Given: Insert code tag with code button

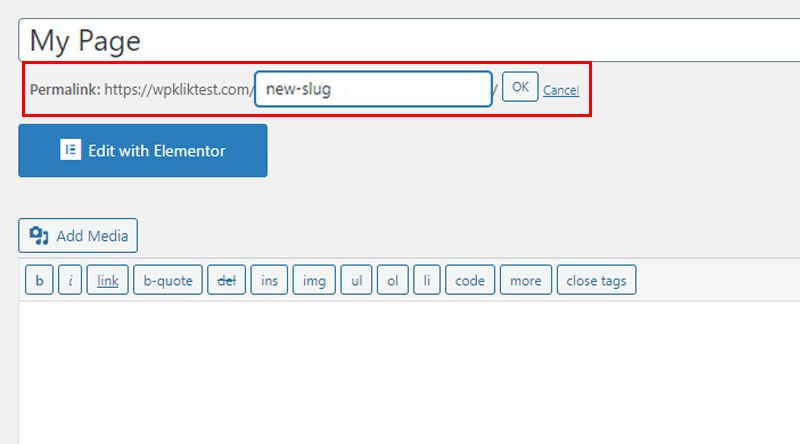Looking at the screenshot, I should pyautogui.click(x=470, y=280).
